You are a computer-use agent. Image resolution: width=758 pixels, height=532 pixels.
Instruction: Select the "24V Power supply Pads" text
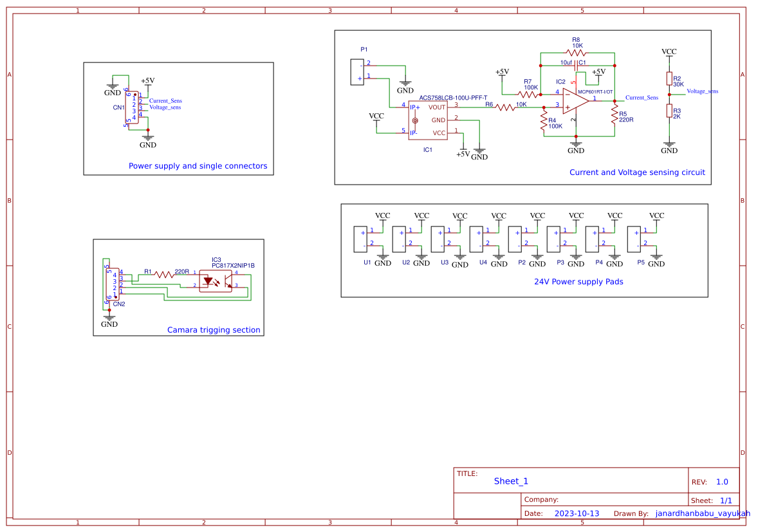(578, 282)
